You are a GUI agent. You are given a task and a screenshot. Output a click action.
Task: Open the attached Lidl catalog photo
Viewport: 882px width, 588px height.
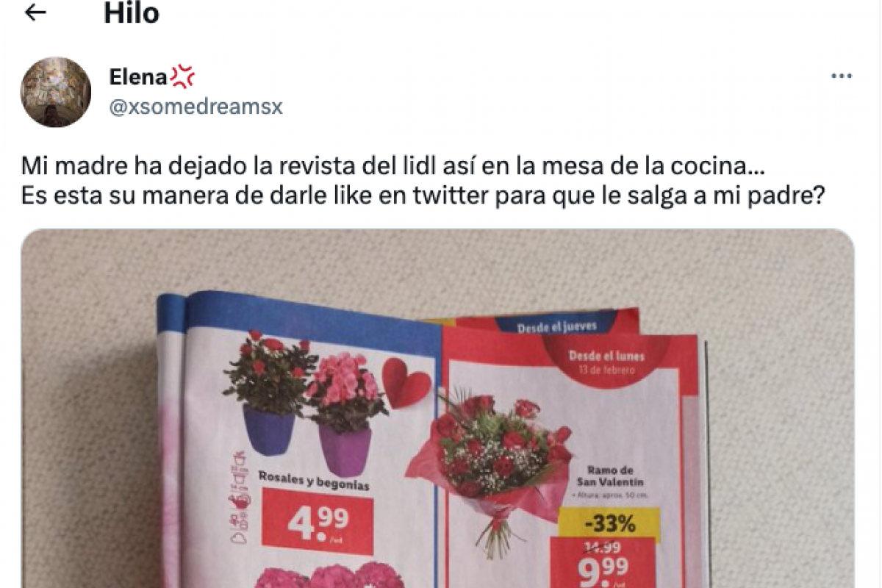point(437,409)
